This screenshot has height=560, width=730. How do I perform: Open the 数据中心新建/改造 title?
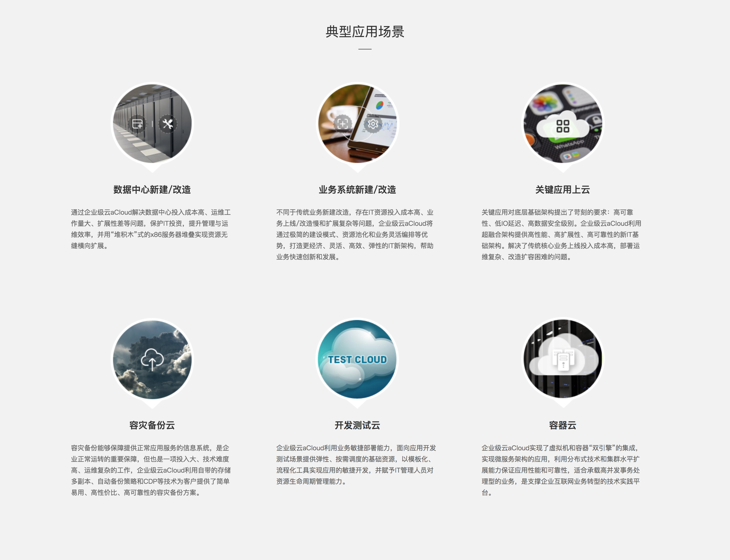152,190
